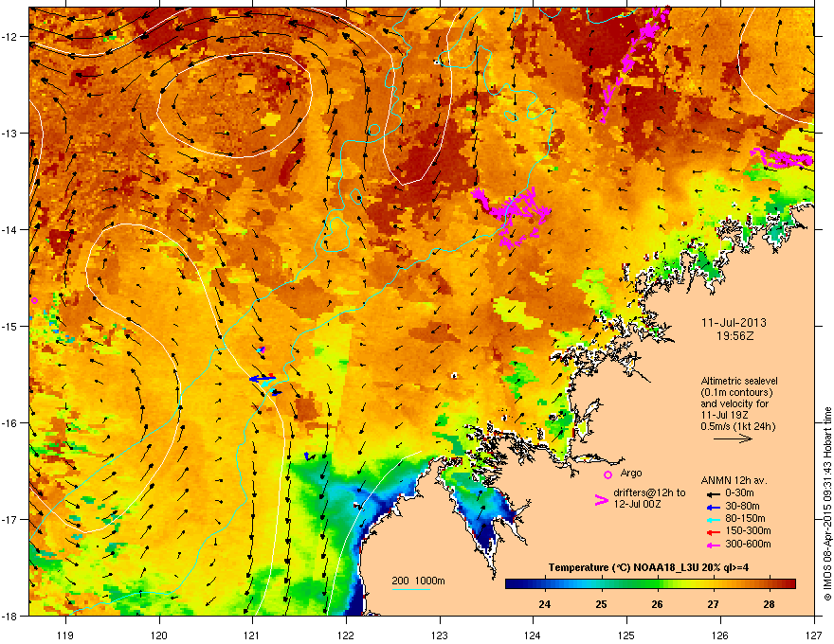Click the '11-Jul-2013' date text
This screenshot has height=644, width=834.
(x=734, y=323)
